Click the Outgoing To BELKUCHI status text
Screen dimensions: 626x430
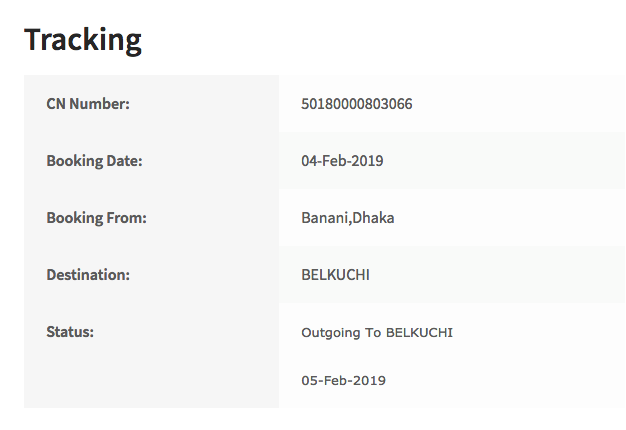point(377,332)
